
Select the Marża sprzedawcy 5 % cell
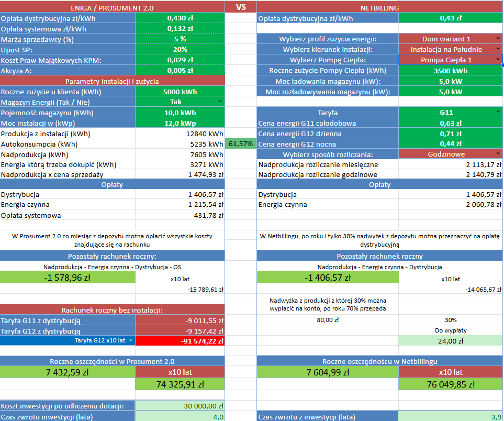point(180,39)
